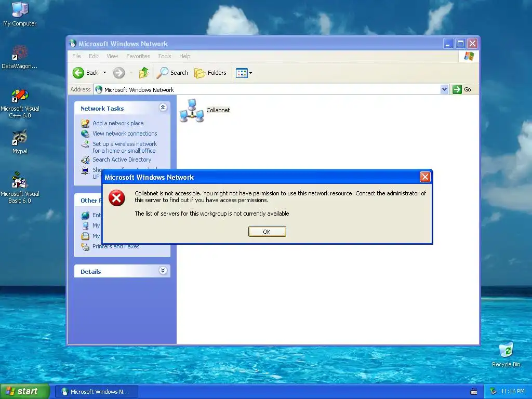Click the network tray icon
Viewport: 532px width, 399px height.
tap(494, 391)
